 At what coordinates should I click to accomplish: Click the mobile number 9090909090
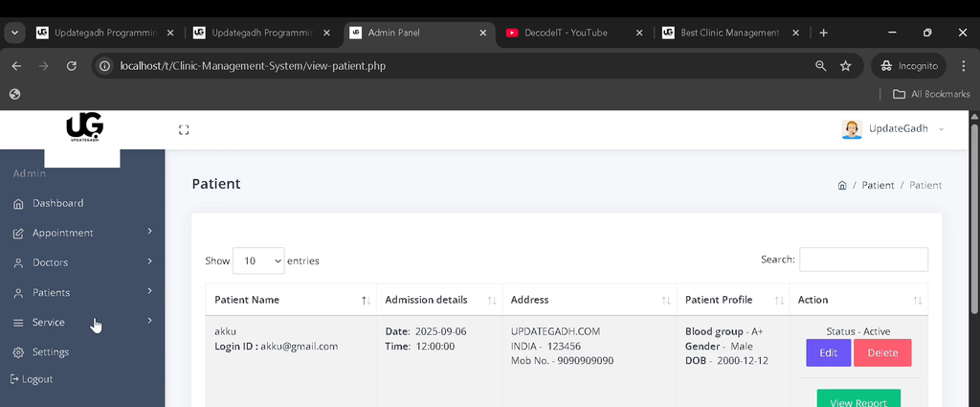585,361
